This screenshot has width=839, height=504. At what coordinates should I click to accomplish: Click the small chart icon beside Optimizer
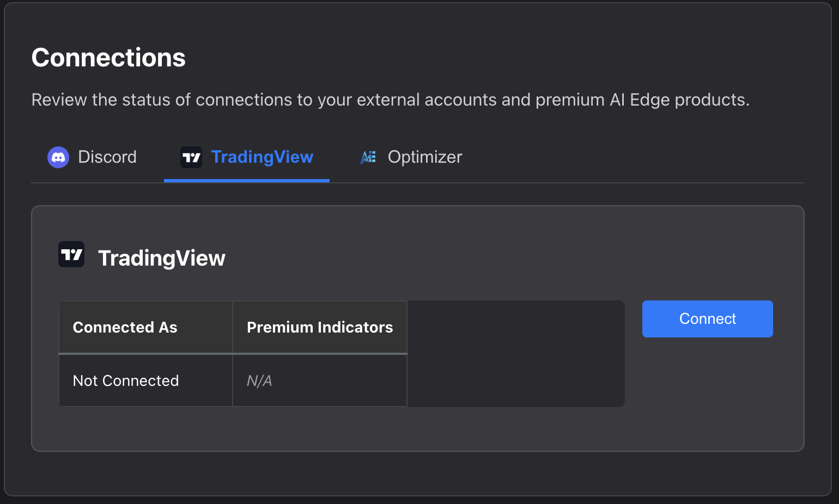368,157
